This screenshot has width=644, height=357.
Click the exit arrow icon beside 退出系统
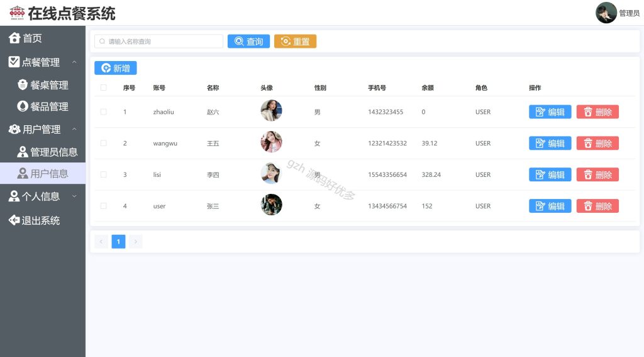(x=14, y=220)
